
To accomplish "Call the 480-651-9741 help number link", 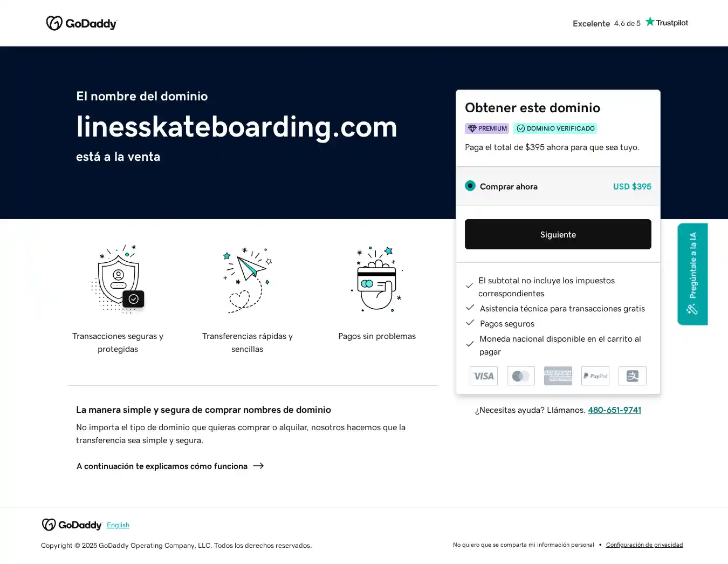I will (x=615, y=410).
